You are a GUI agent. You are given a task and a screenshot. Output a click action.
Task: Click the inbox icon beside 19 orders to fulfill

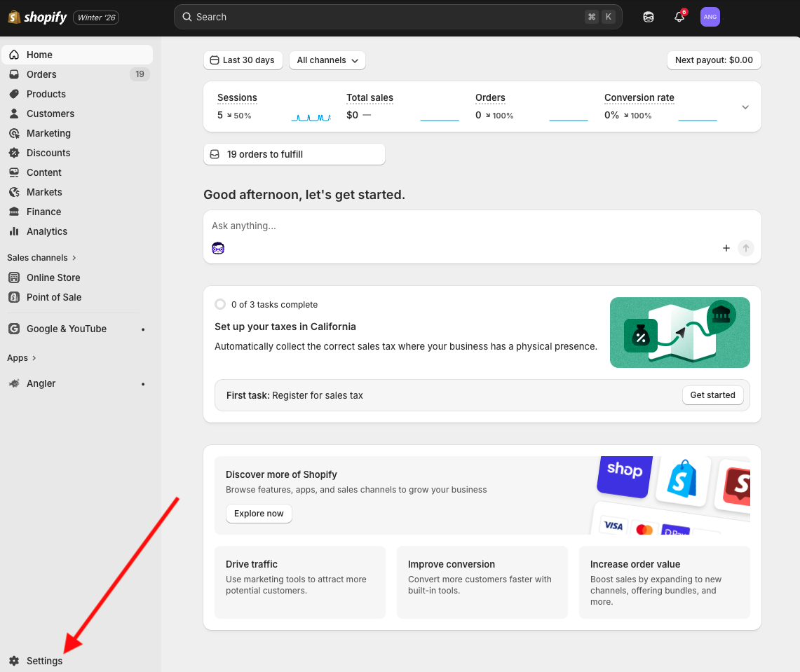[215, 154]
